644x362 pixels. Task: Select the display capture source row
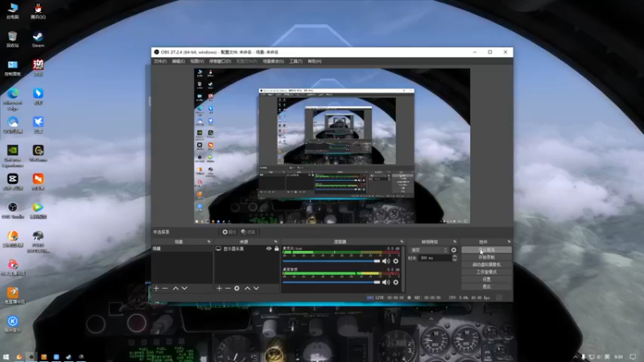click(x=247, y=249)
